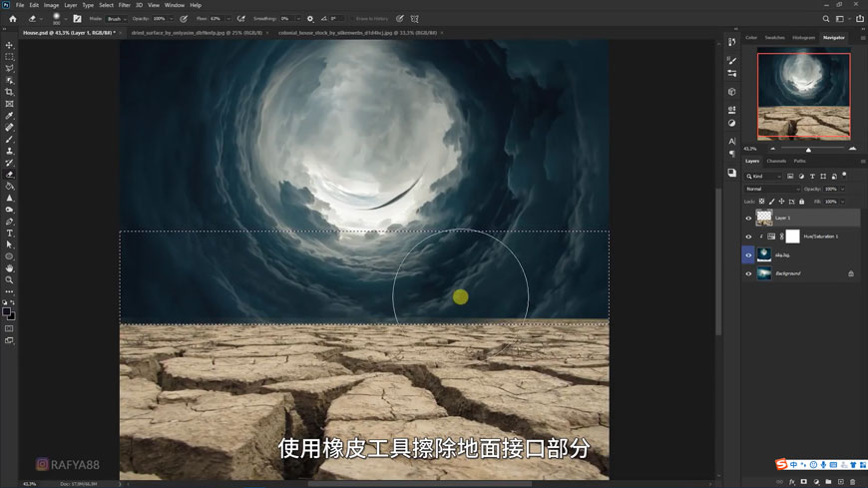Select the Hand tool
The image size is (868, 488).
(x=9, y=268)
